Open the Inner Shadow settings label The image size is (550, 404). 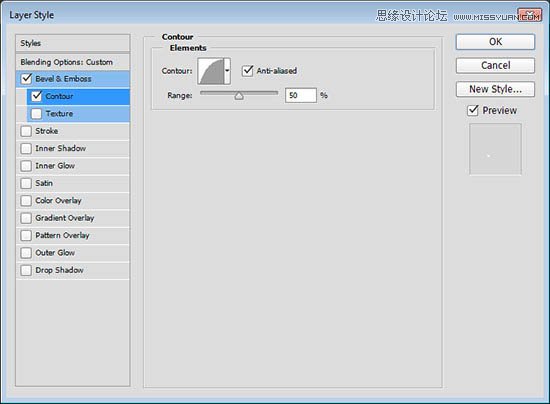pos(60,148)
